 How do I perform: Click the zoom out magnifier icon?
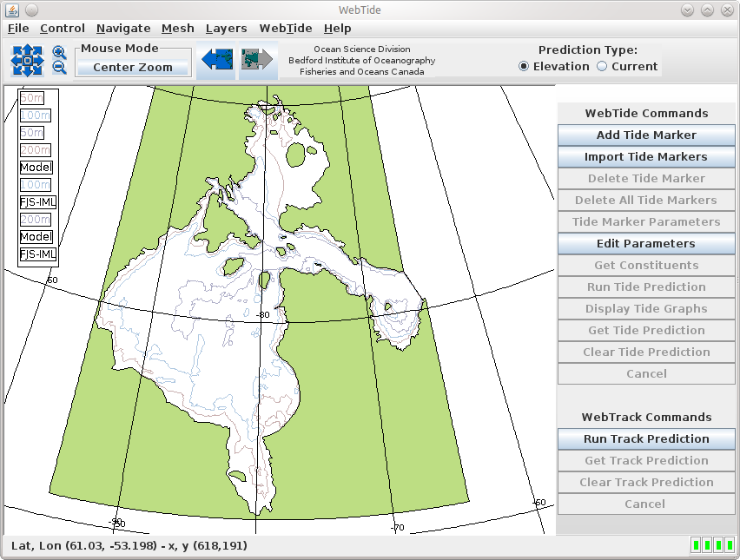tap(59, 68)
